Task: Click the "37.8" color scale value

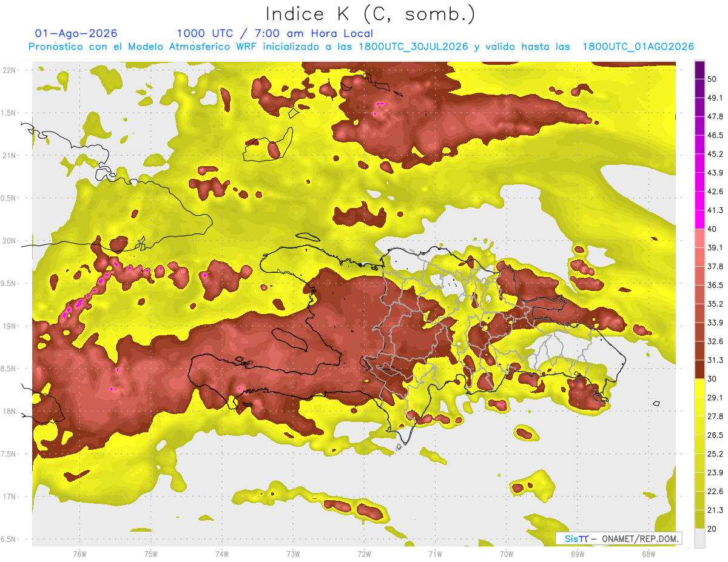Action: point(715,266)
